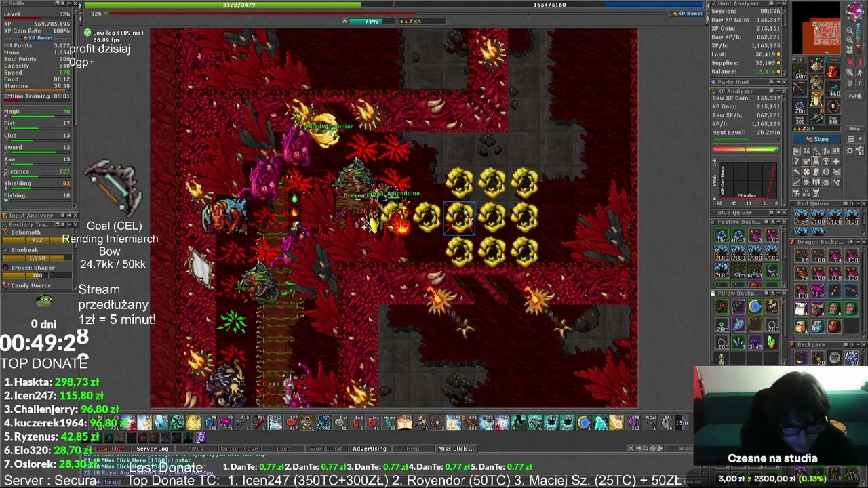Open the Kubson Cave chat tab
868x488 pixels.
tap(239, 449)
